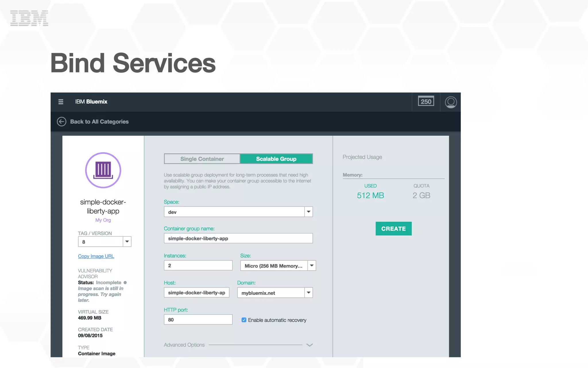This screenshot has height=368, width=588.
Task: Expand the Advanced Options section
Action: tap(238, 345)
